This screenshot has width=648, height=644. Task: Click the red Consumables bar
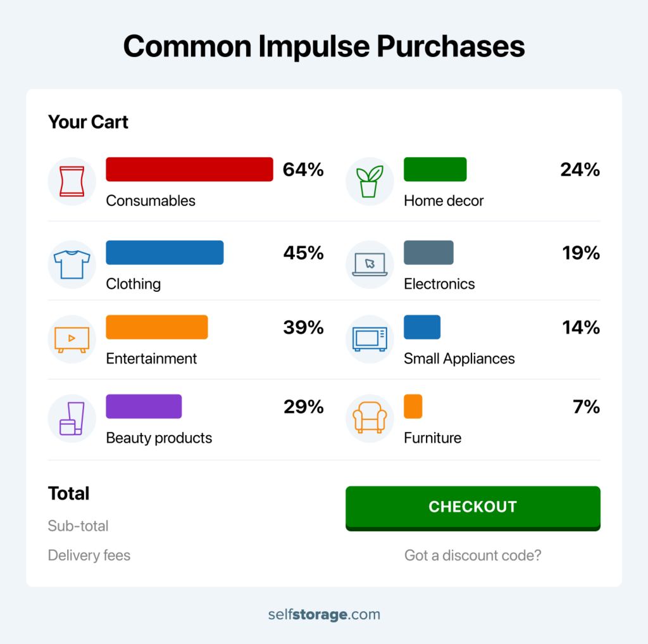pos(189,170)
